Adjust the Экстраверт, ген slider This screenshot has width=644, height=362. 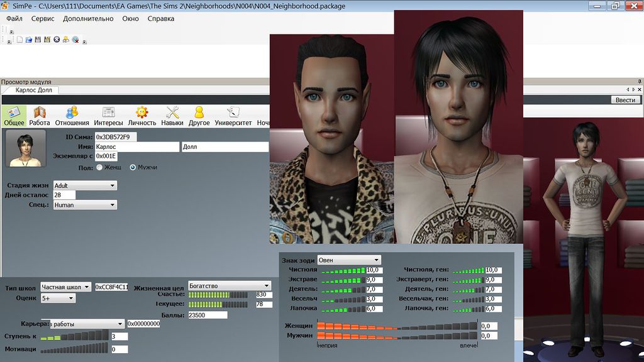click(x=468, y=280)
